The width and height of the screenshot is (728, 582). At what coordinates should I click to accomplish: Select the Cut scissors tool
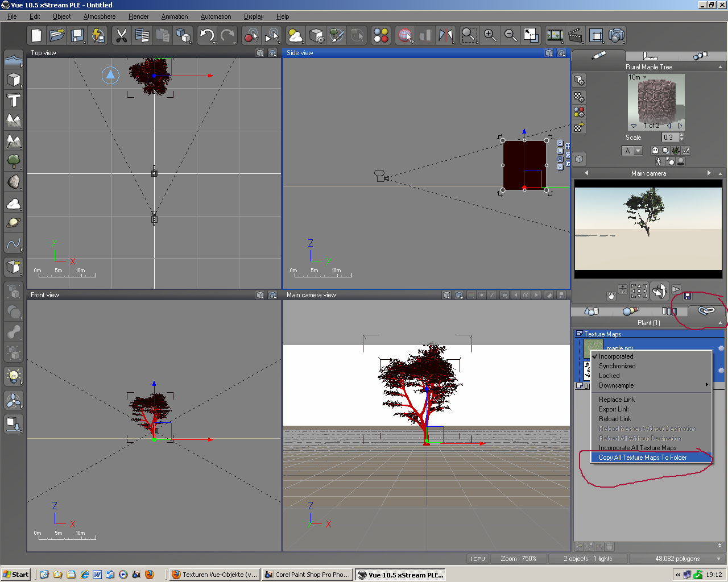pyautogui.click(x=121, y=36)
